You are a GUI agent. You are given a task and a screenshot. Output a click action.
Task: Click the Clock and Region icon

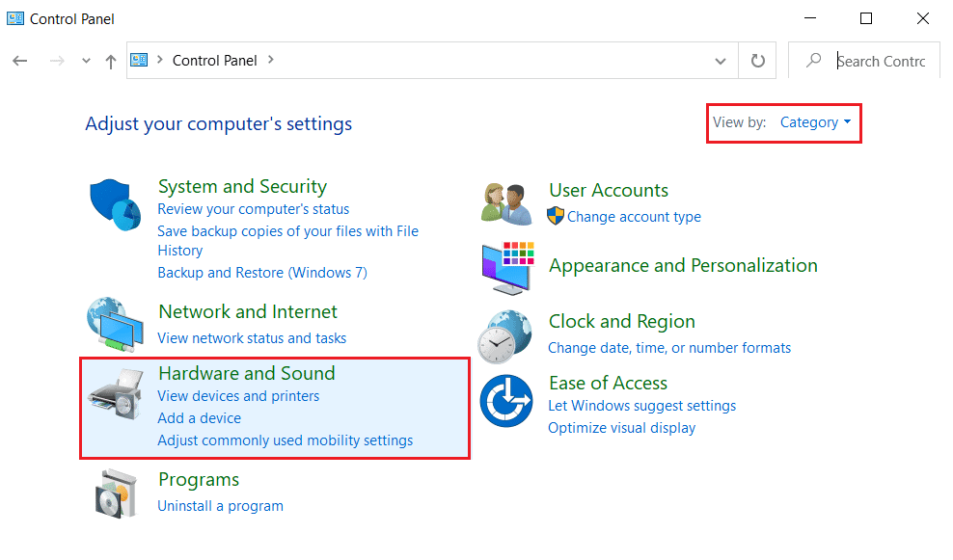505,333
